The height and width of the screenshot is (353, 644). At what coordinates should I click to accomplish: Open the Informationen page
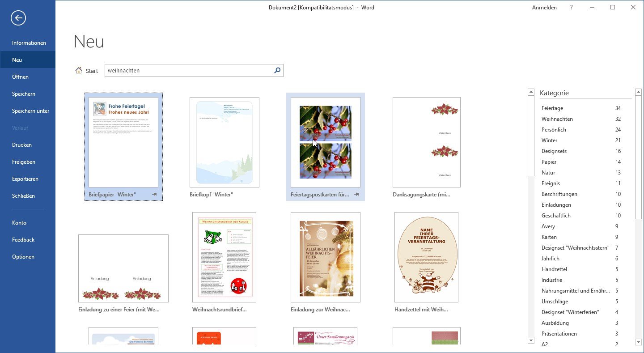[x=29, y=43]
